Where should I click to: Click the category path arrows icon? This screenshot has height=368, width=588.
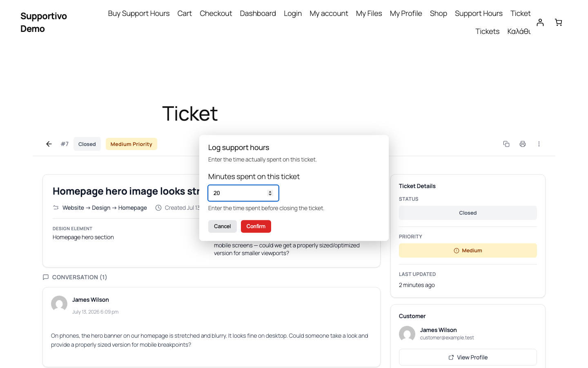click(x=56, y=208)
